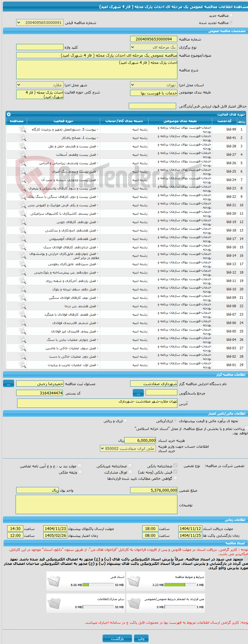
Task: Open view icon for row bld-25
Action: (x=22, y=171)
